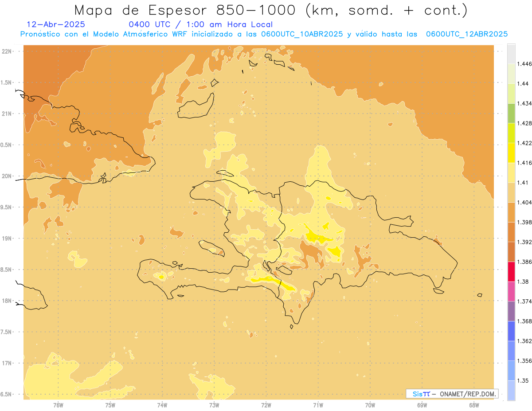Screen dimensions: 532x411
Task: Select the lightest blue swatch below 1.35
Action: 511,390
